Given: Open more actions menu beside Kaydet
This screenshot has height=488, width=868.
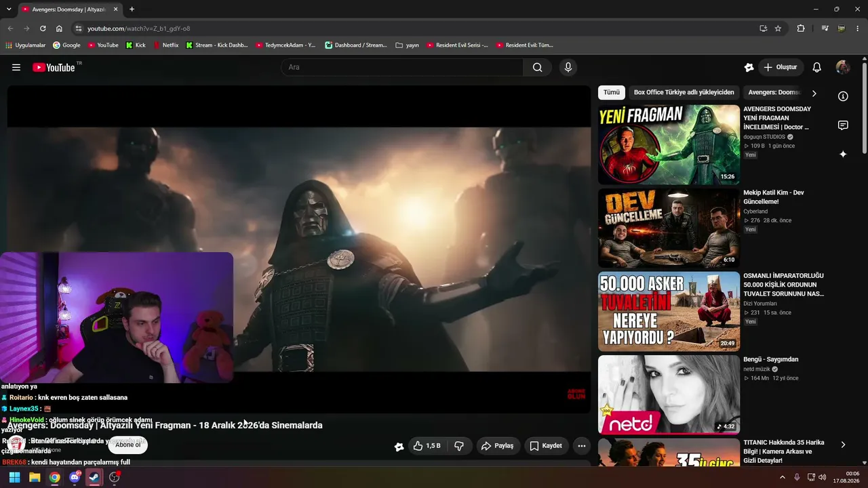Looking at the screenshot, I should point(582,446).
